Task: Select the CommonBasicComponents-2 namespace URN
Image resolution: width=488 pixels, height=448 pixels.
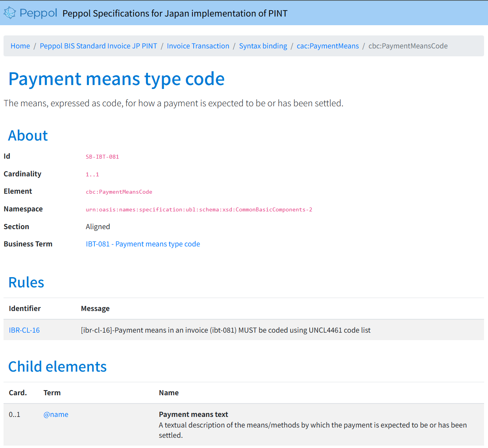Action: pos(199,209)
